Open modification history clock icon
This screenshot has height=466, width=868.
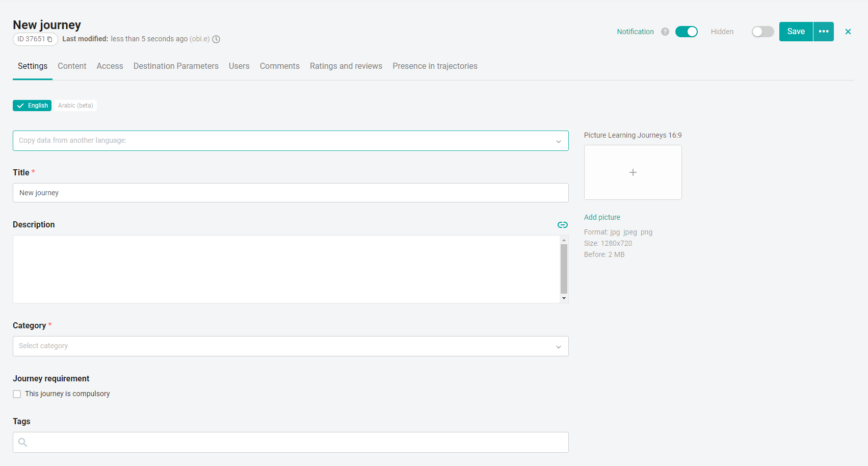point(216,39)
